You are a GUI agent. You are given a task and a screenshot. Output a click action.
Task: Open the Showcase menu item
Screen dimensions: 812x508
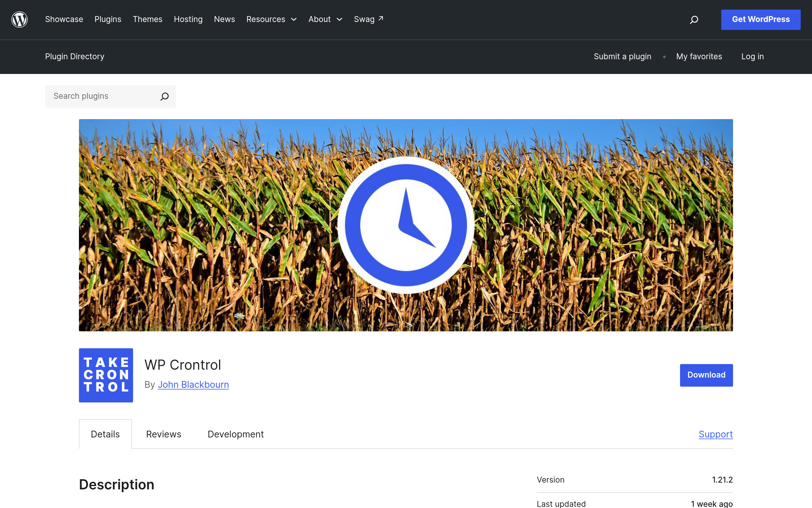coord(64,19)
